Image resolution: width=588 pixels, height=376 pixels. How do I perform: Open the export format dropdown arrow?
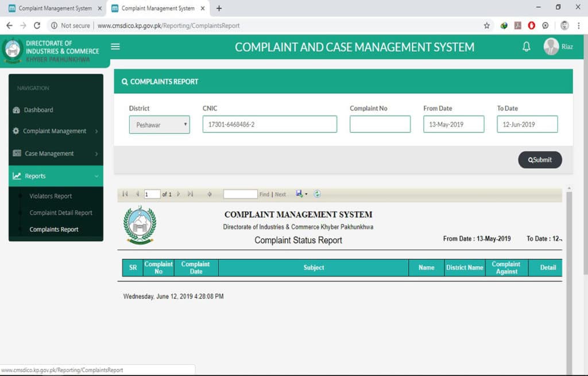pyautogui.click(x=306, y=194)
